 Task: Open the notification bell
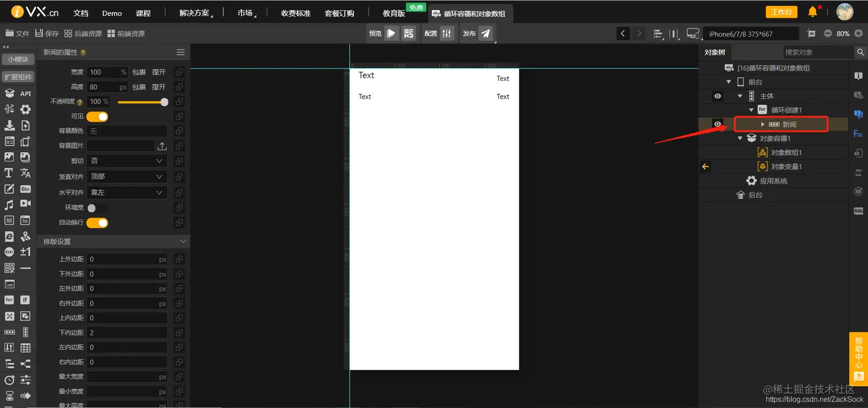tap(812, 11)
